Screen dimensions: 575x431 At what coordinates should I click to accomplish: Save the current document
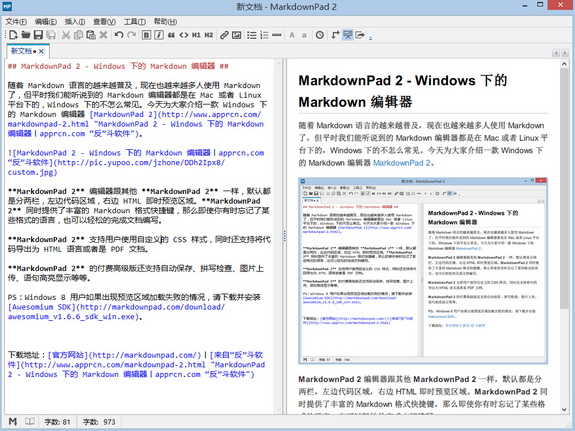38,35
